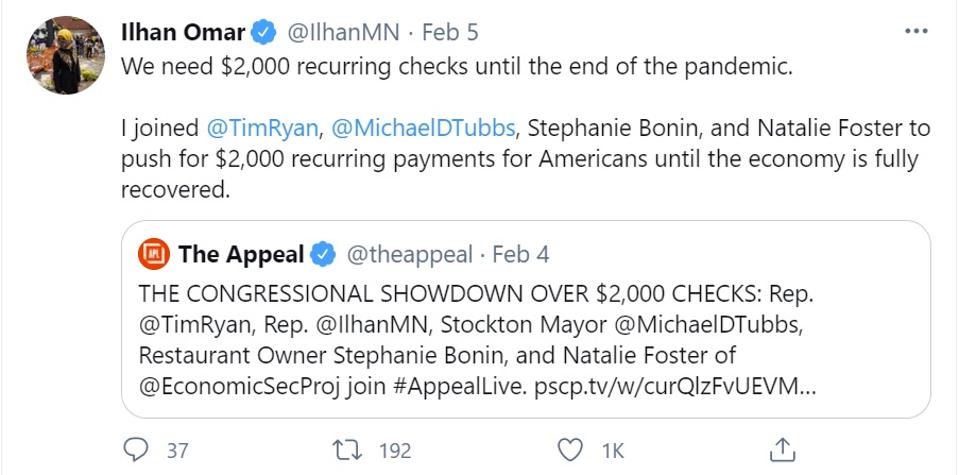Click The Appeal's orange logo avatar

click(x=154, y=254)
